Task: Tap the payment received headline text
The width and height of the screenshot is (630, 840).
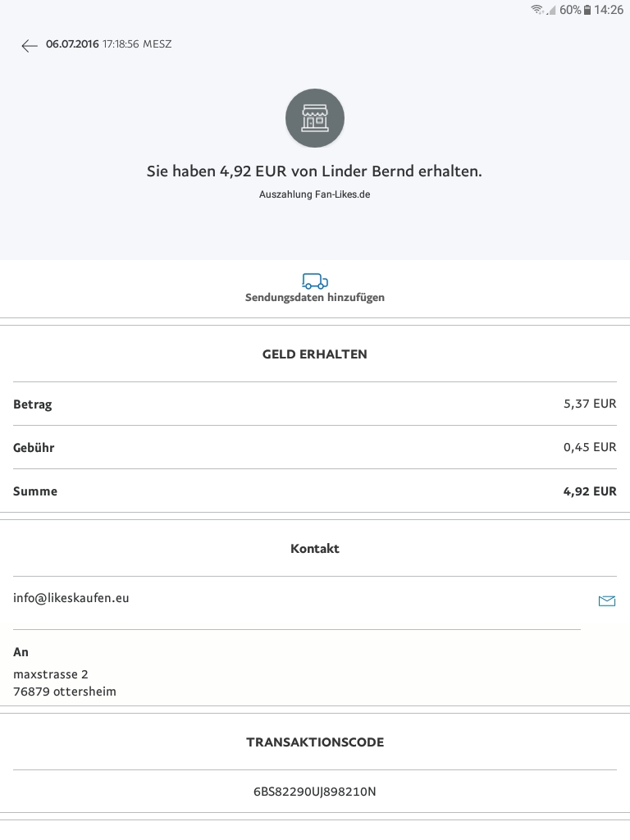Action: click(x=315, y=171)
